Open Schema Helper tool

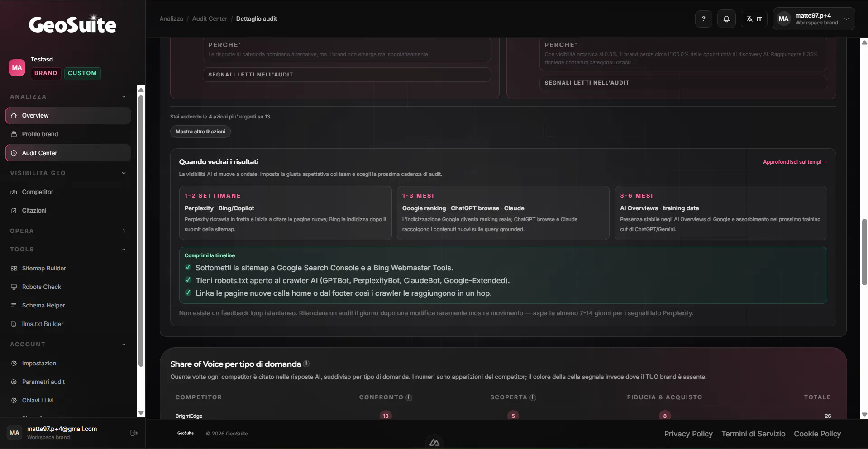tap(68, 305)
